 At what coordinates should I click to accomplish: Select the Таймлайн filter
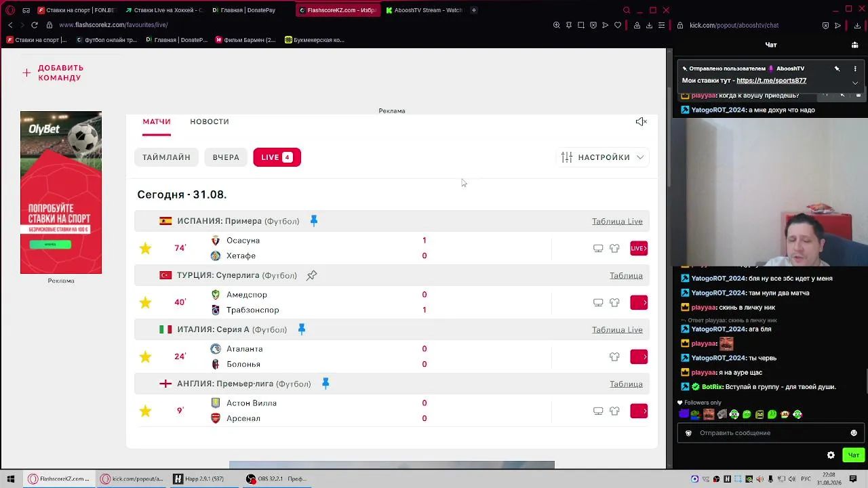coord(166,157)
